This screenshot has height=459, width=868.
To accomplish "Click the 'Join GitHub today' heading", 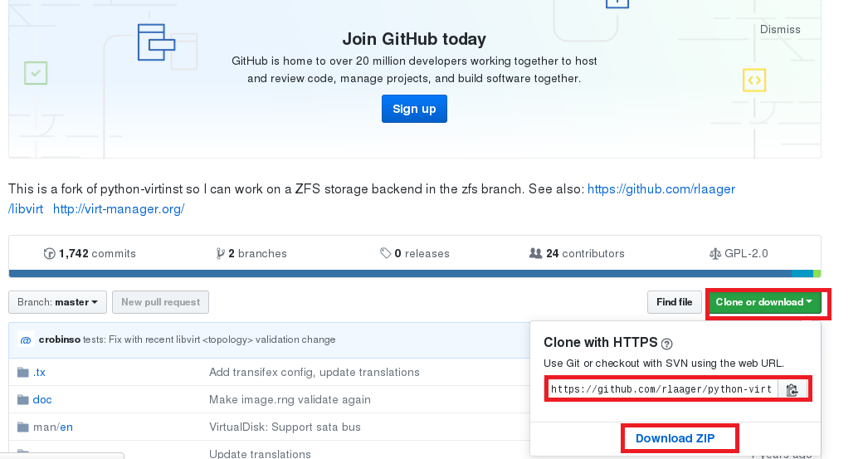I will tap(414, 39).
